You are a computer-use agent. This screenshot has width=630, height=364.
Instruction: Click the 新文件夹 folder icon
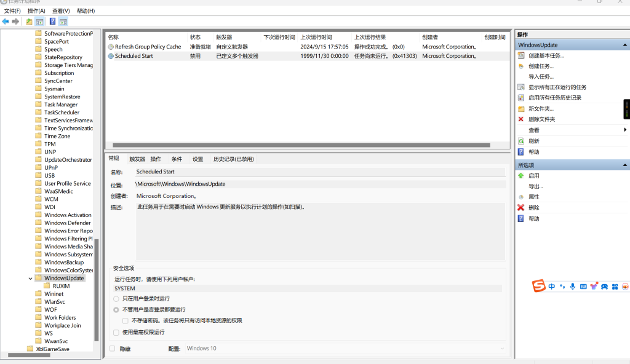pos(521,109)
